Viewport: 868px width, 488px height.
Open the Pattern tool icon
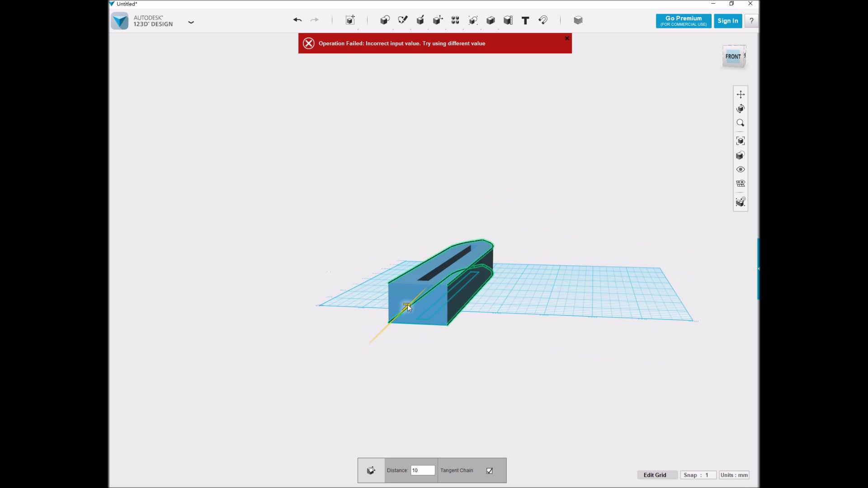coord(455,20)
